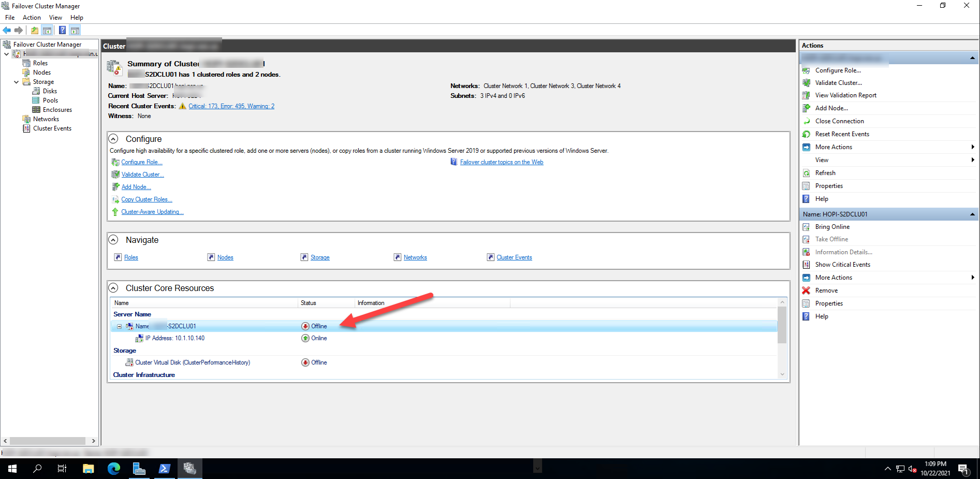Collapse the Navigate section
980x479 pixels.
pyautogui.click(x=113, y=240)
